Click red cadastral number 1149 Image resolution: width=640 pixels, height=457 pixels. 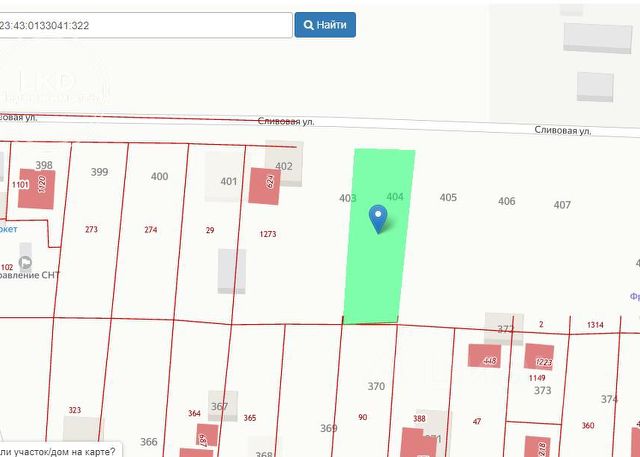click(x=537, y=378)
